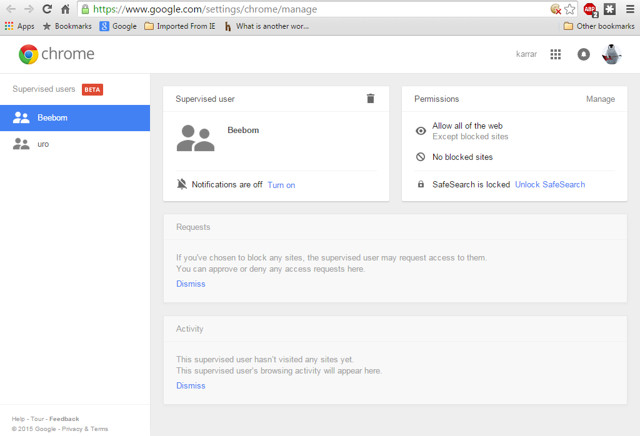Bookmark this page with the star icon
The width and height of the screenshot is (640, 436).
[570, 9]
